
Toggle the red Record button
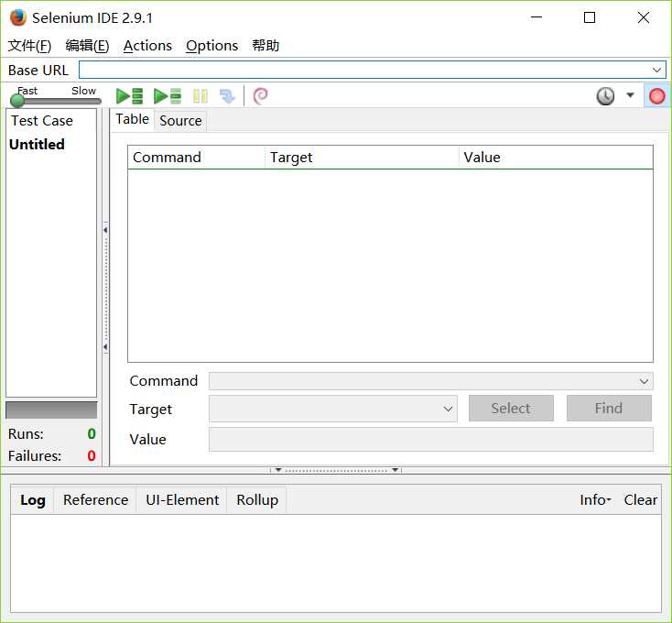click(x=657, y=96)
